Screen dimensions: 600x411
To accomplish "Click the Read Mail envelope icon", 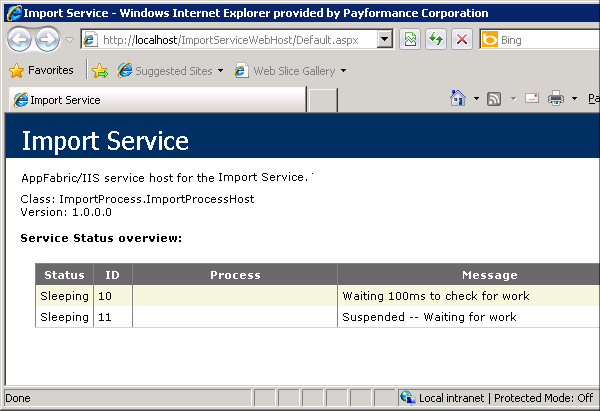I will 532,98.
